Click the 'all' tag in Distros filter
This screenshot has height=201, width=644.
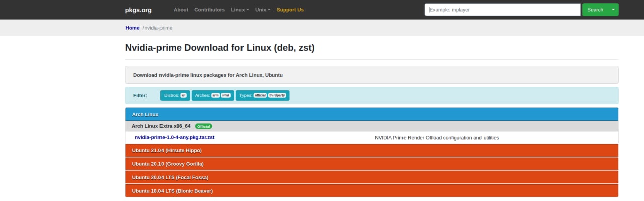click(x=183, y=95)
